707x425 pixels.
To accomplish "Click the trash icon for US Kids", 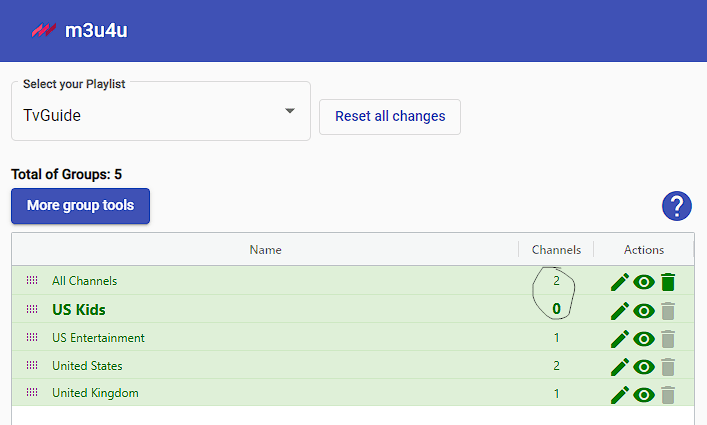I will [x=668, y=311].
